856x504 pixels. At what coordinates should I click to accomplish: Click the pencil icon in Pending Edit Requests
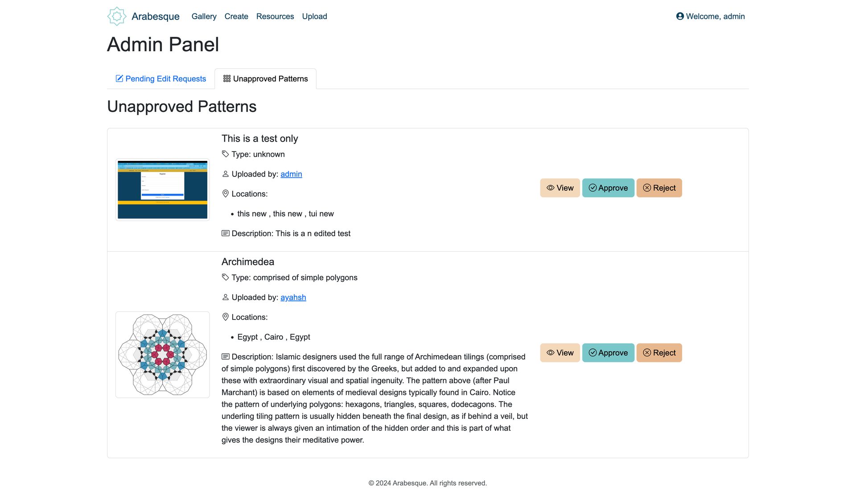click(x=119, y=79)
